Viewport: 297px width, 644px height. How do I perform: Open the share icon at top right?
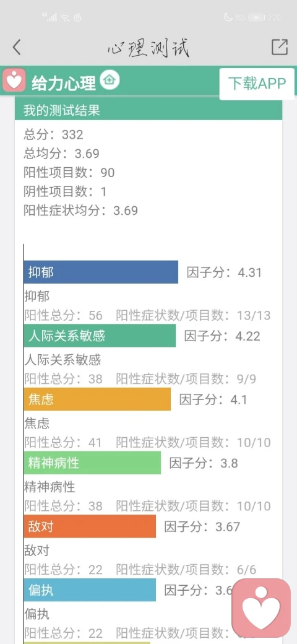coord(280,47)
